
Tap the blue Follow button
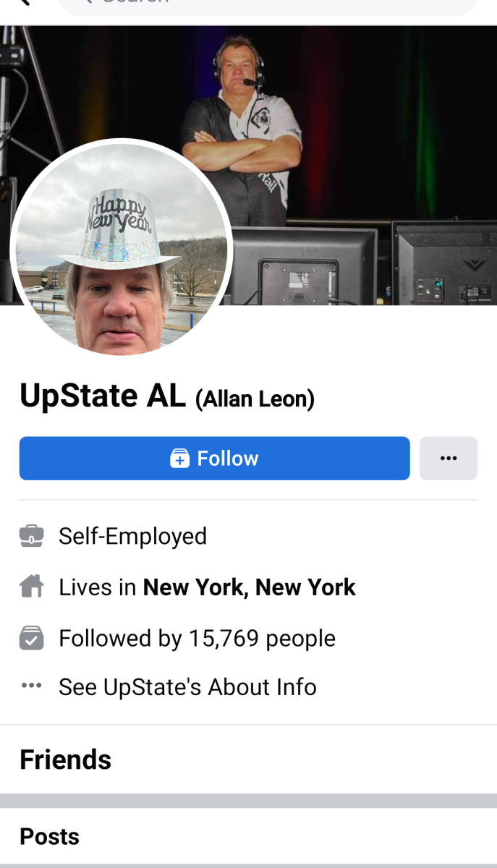[x=214, y=458]
